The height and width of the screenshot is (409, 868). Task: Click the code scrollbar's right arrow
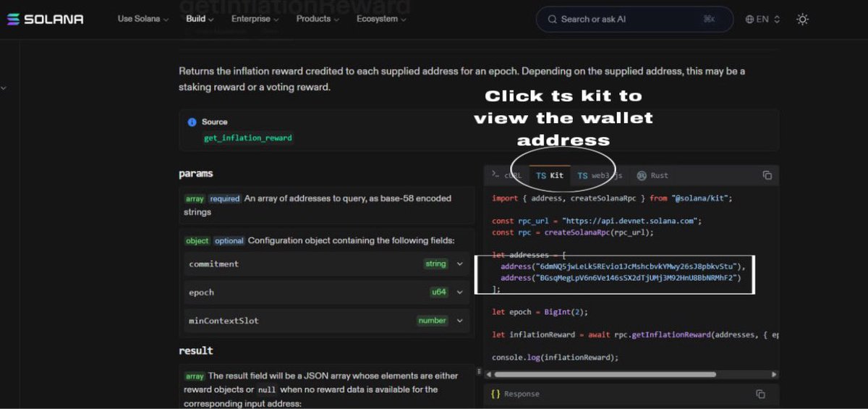[774, 374]
